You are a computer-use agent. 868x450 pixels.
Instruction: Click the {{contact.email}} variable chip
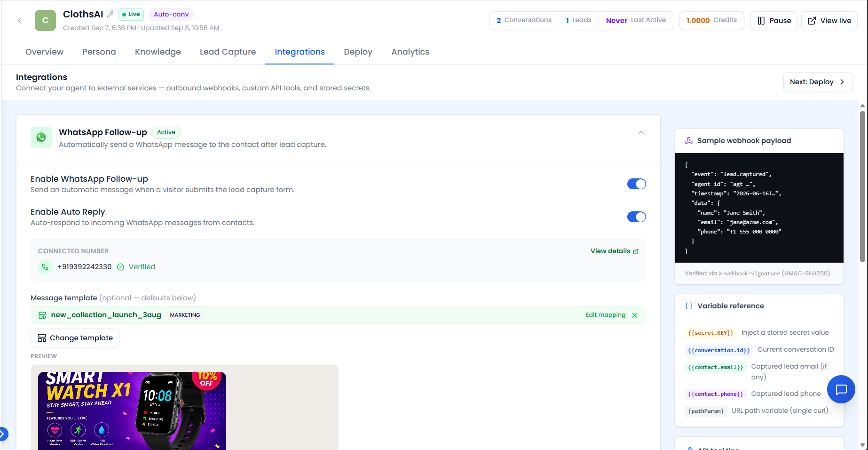coord(716,367)
